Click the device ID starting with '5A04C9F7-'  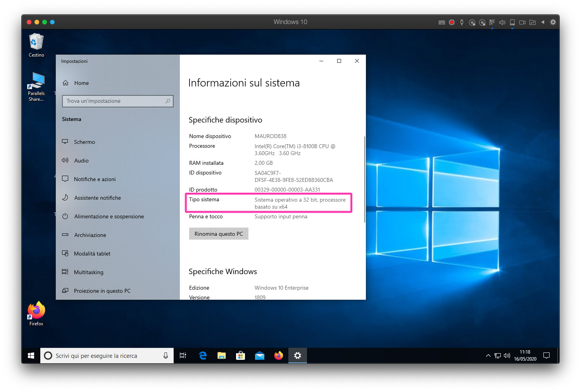pos(294,176)
